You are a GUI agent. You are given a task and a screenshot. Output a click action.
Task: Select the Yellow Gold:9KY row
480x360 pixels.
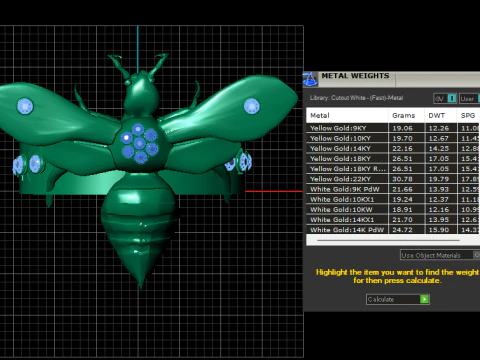(393, 128)
